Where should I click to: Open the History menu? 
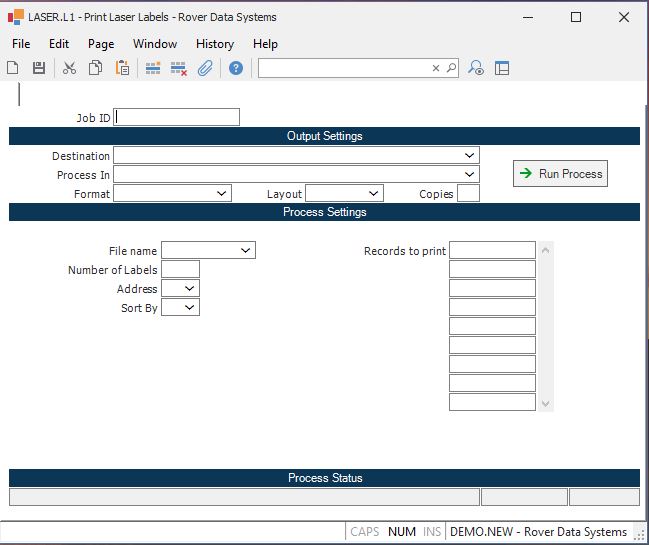[215, 44]
